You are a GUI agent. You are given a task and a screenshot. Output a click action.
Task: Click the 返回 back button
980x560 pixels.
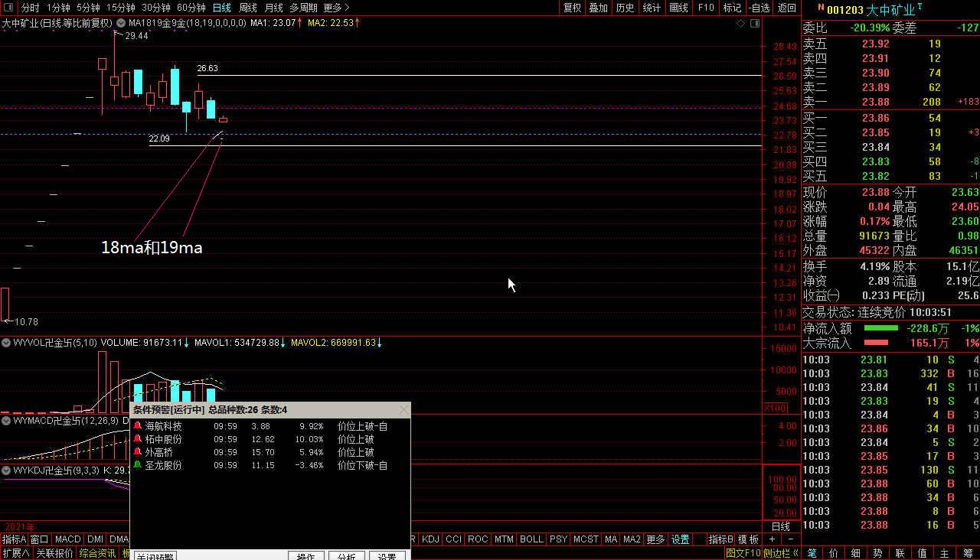click(786, 8)
